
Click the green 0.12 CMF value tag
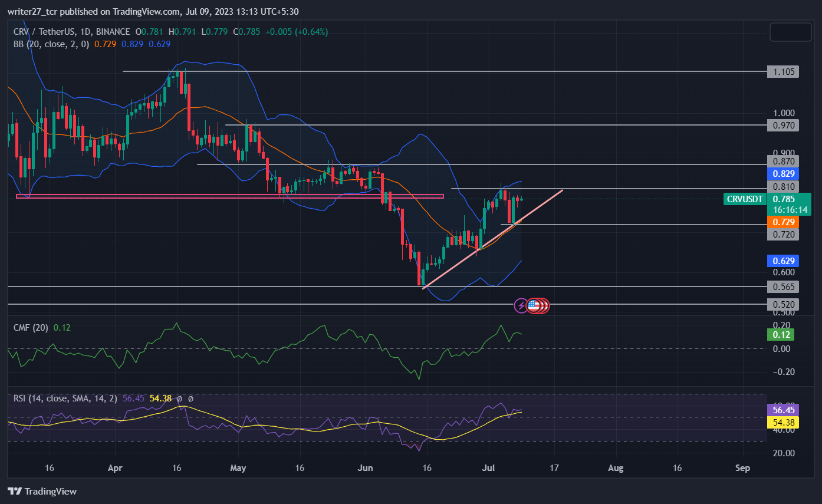pos(781,335)
